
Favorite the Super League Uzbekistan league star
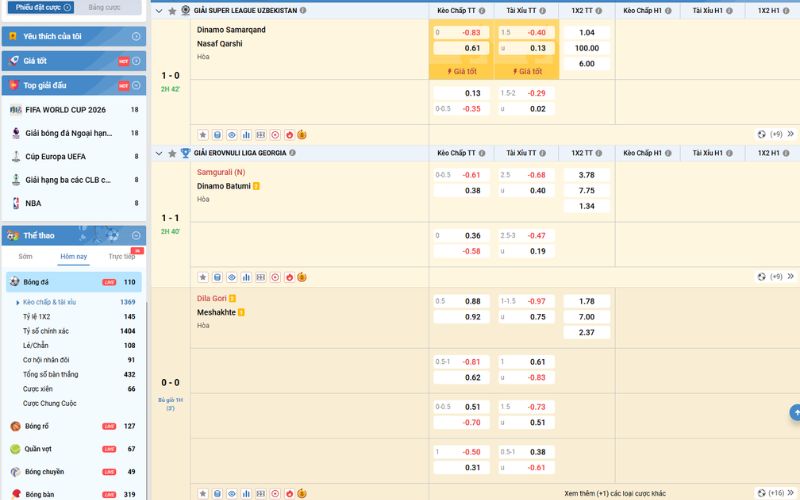[172, 10]
